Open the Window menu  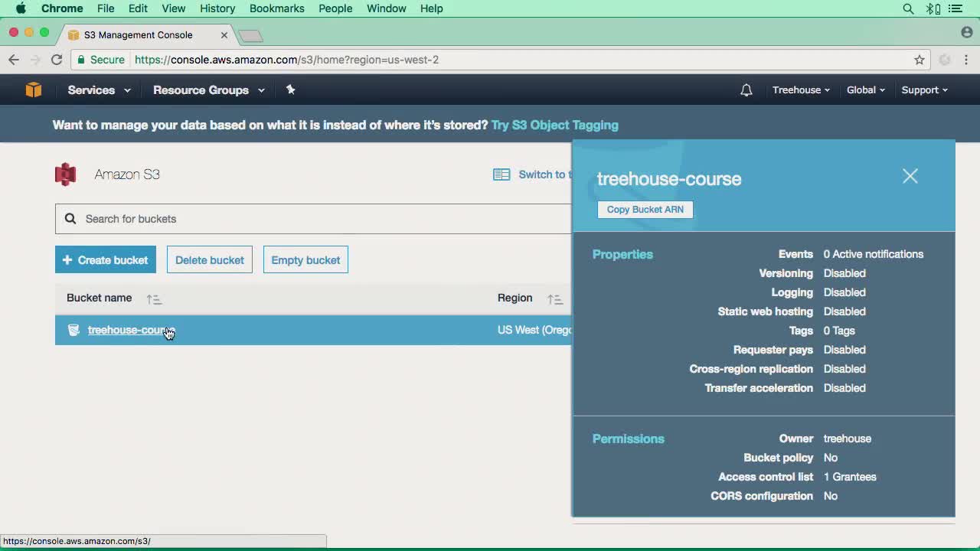[x=387, y=8]
